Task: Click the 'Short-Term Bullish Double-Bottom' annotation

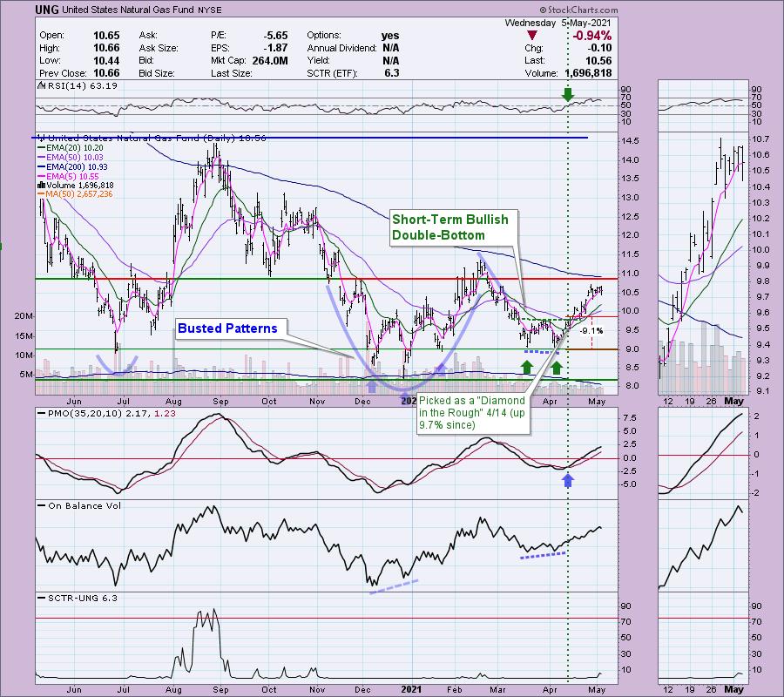Action: click(453, 227)
